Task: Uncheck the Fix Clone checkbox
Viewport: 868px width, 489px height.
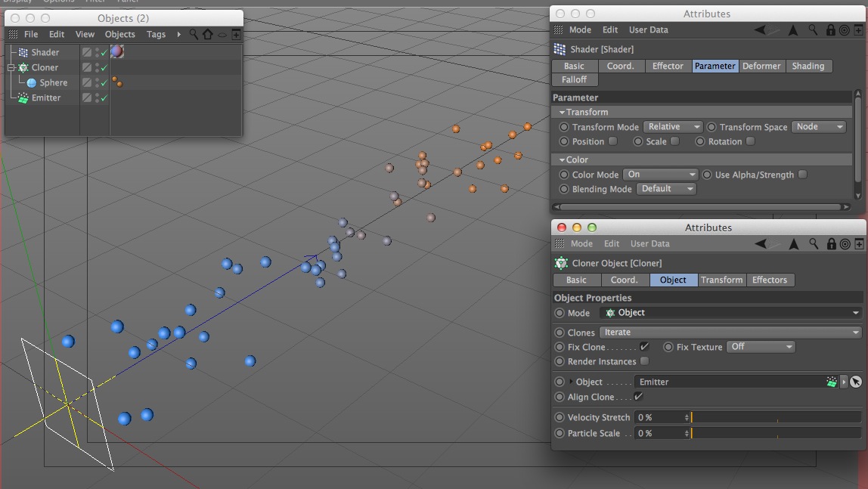Action: (644, 346)
